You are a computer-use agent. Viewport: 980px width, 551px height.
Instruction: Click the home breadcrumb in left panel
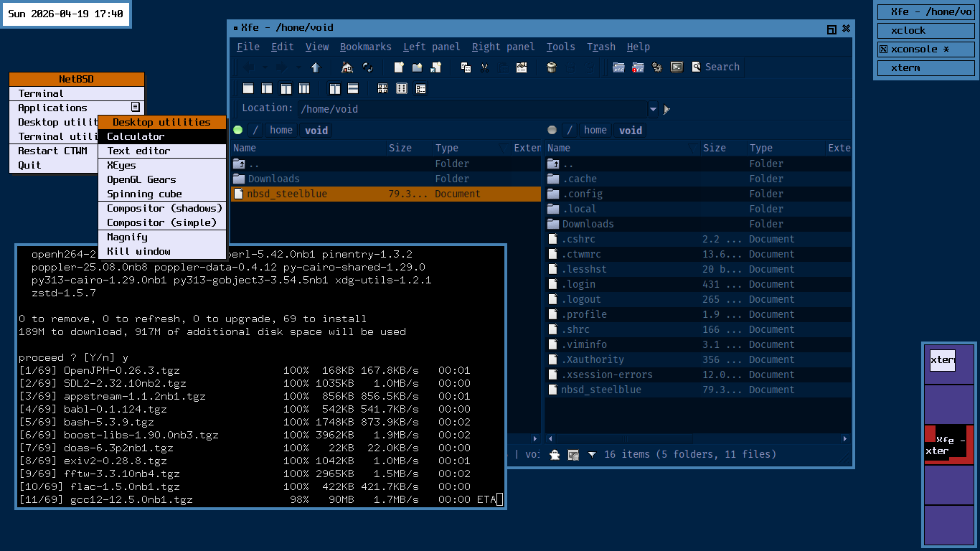[281, 130]
